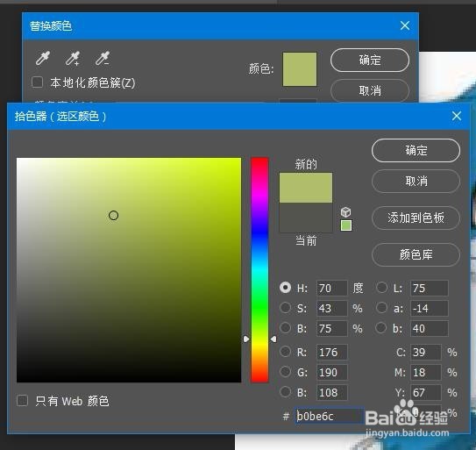The image size is (476, 450).
Task: Open the 颜色库 color libraries button
Action: pos(416,254)
